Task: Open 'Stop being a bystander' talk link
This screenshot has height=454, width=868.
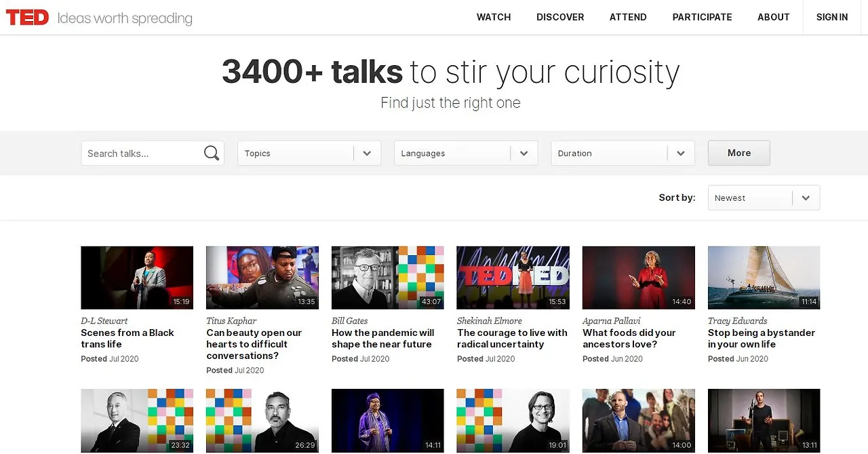Action: tap(762, 339)
